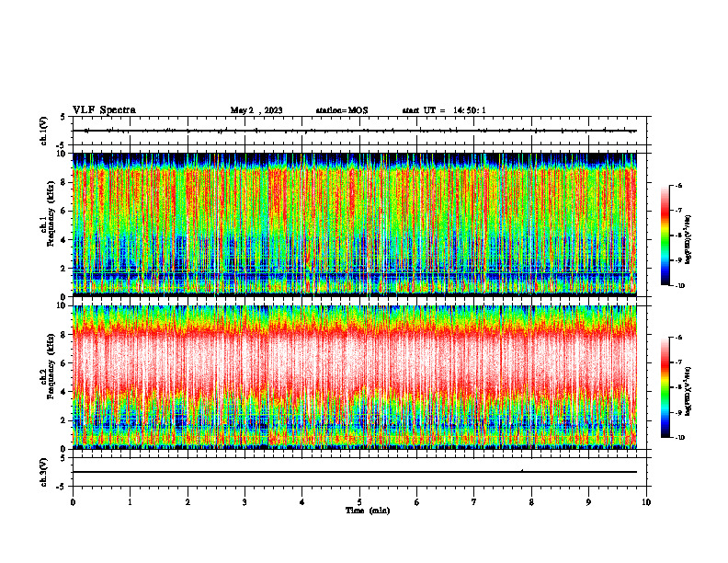Click ch.2 spectrogram frequency tick '4'

point(64,392)
